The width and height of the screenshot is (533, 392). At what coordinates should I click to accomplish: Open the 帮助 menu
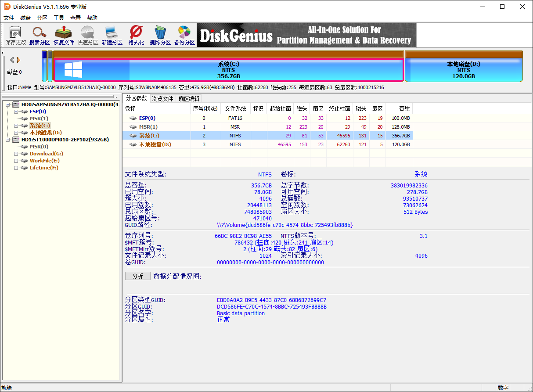click(92, 18)
